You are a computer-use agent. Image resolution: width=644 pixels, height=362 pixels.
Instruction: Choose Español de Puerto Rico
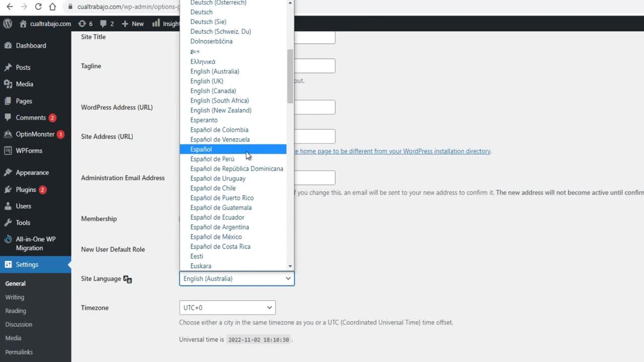click(x=233, y=198)
